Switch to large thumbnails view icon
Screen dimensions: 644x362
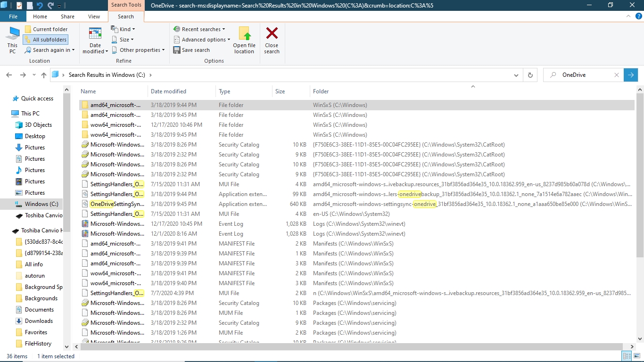[x=637, y=356]
